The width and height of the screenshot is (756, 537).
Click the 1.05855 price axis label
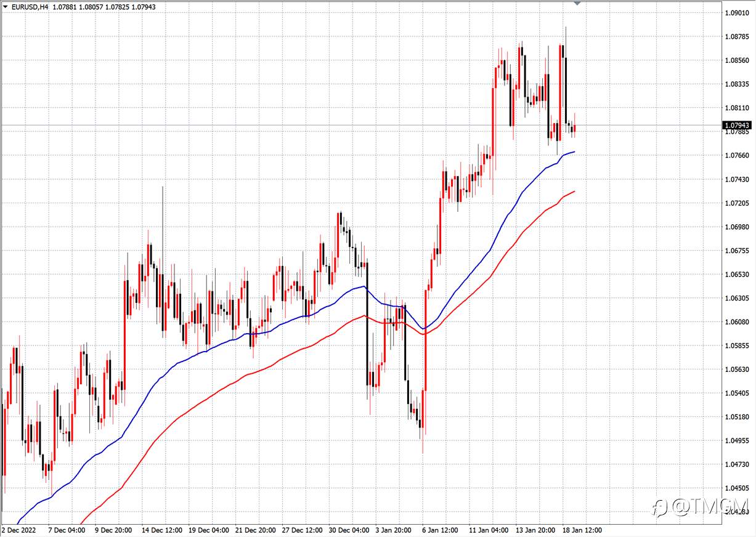point(738,345)
